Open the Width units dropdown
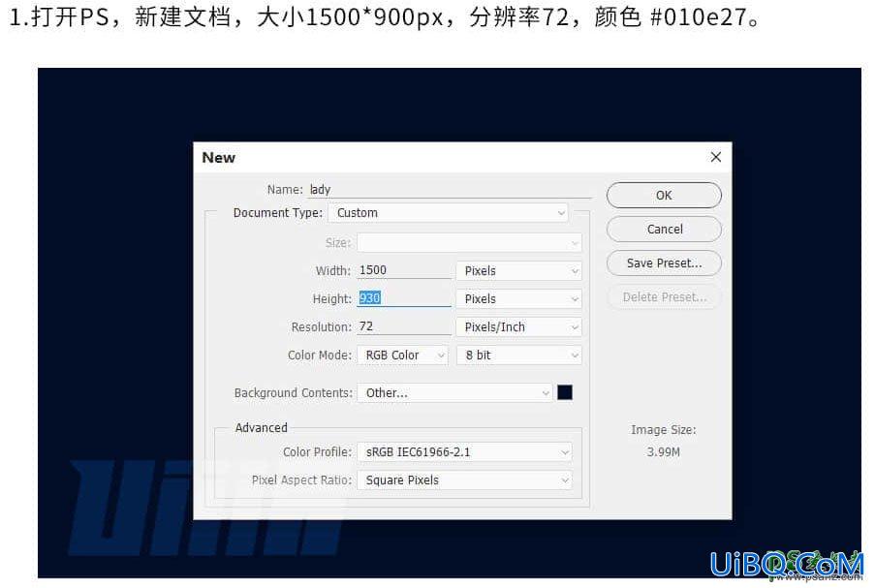Screen dimensions: 875x588 (519, 270)
